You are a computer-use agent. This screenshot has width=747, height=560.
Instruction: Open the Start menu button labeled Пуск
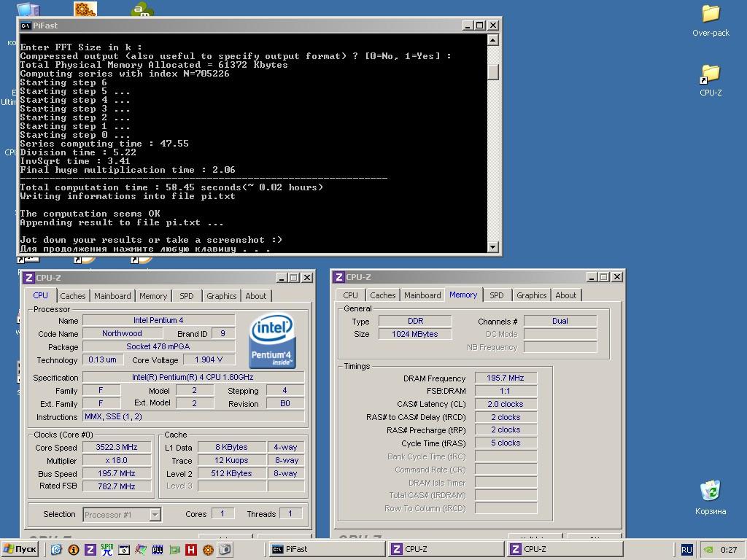20,549
